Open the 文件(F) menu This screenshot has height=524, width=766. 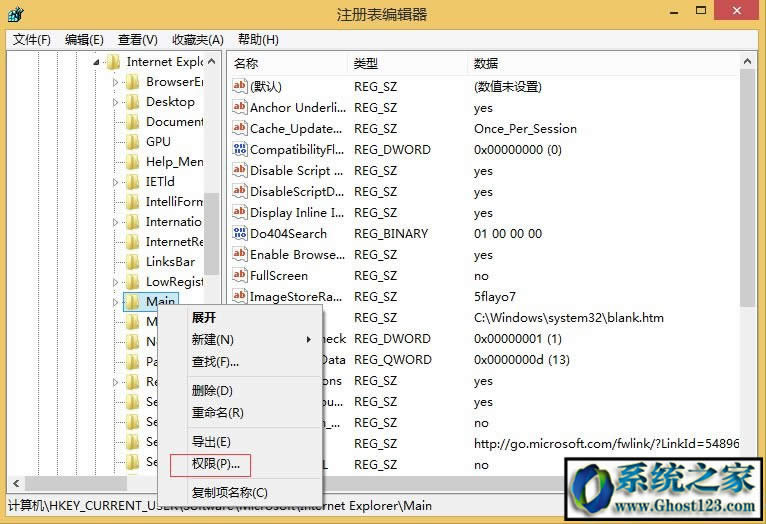tap(31, 40)
